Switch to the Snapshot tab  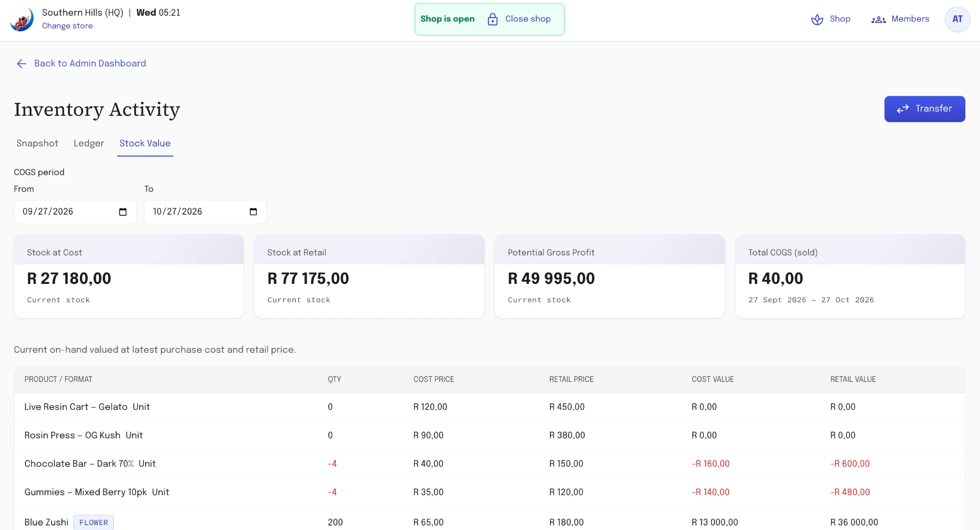[x=37, y=143]
